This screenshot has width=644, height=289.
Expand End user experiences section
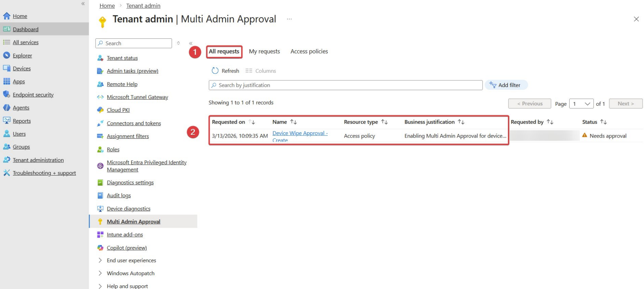pyautogui.click(x=100, y=260)
